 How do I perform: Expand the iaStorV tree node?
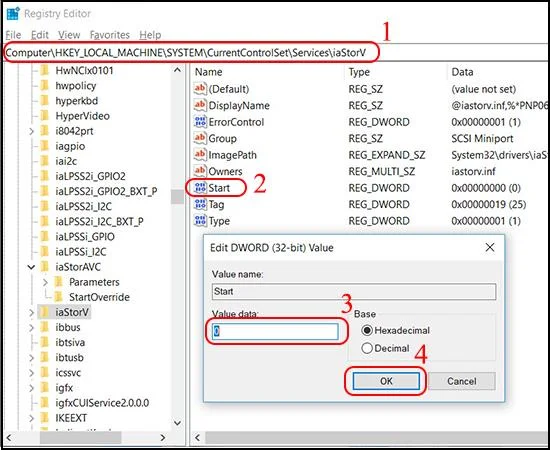(x=32, y=313)
